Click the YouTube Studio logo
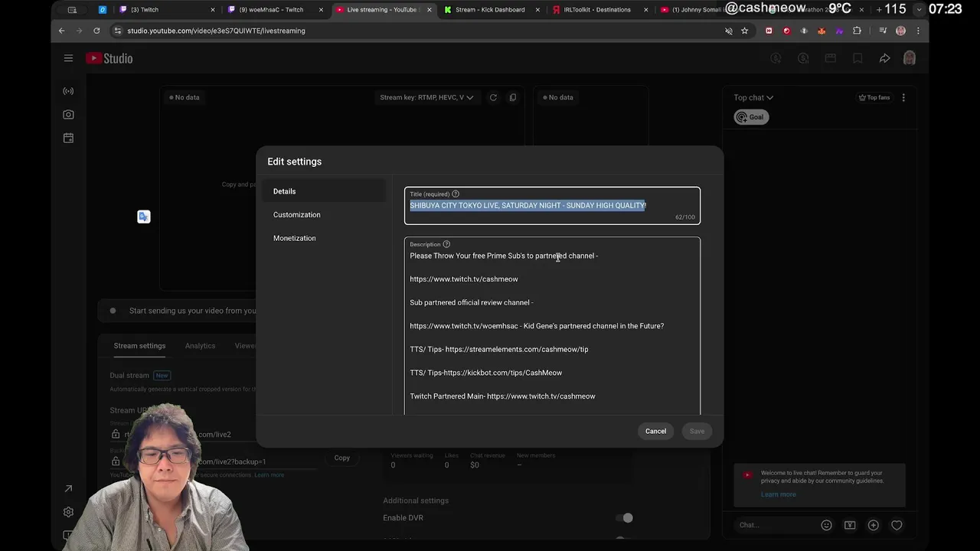This screenshot has height=551, width=980. pos(109,58)
